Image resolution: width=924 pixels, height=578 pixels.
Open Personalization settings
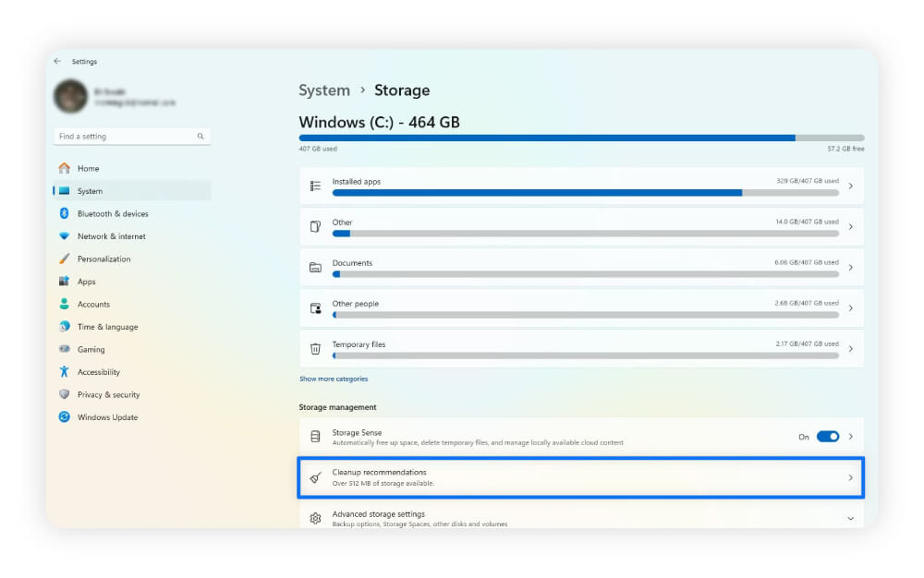(x=131, y=259)
